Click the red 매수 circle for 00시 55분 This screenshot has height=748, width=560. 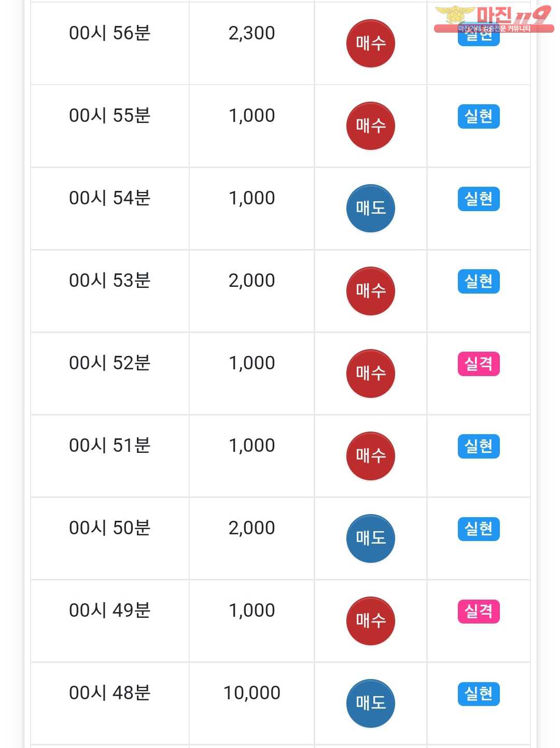click(370, 126)
